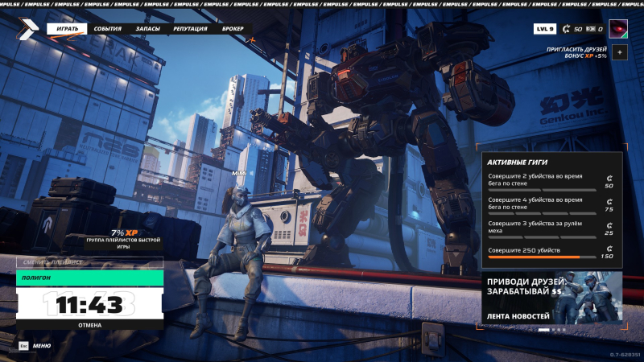Click reroll icon for mech kills gig

609,225
